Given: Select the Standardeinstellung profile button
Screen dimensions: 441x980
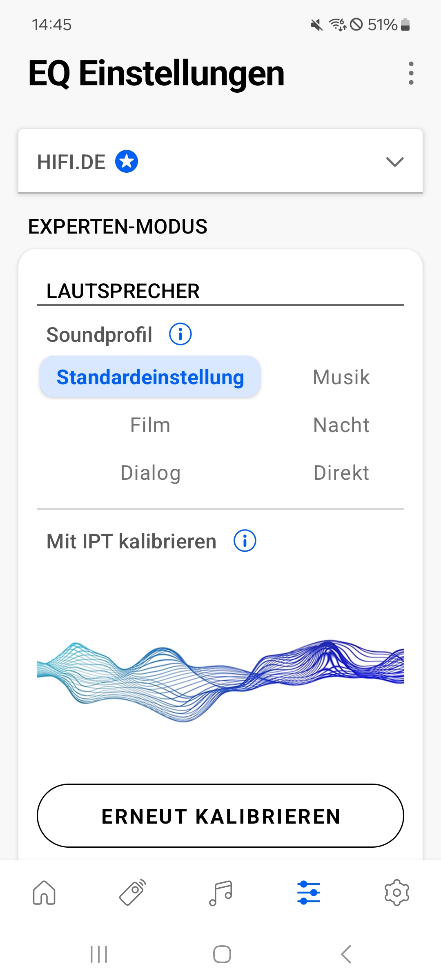Looking at the screenshot, I should (x=150, y=377).
